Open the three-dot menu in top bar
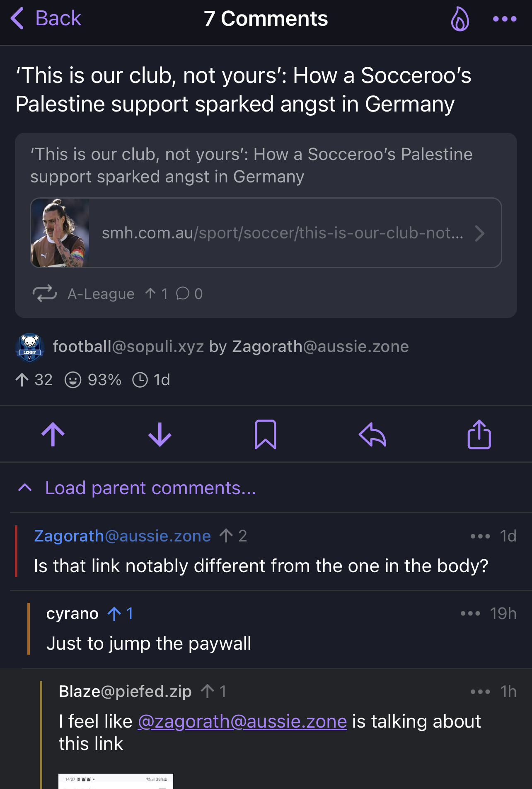 [504, 19]
